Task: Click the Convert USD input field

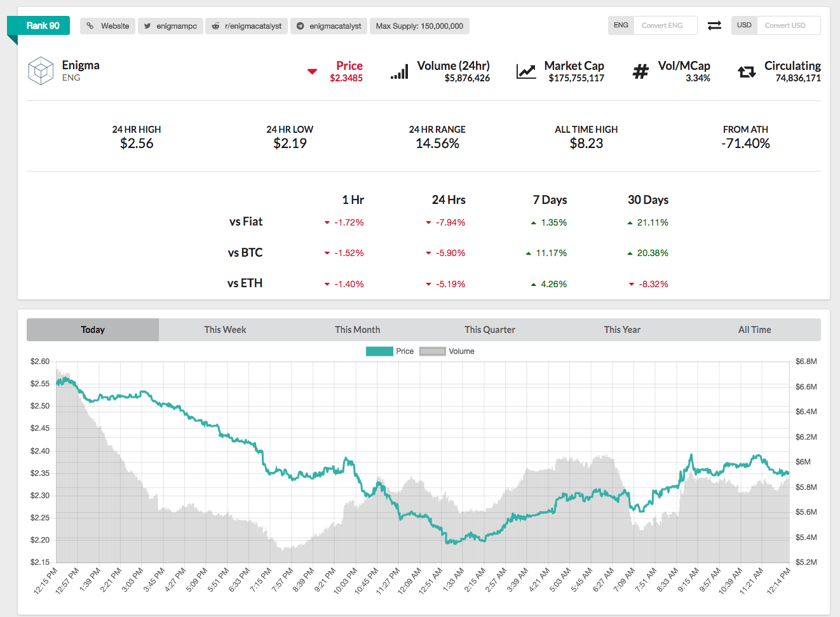Action: pyautogui.click(x=789, y=25)
